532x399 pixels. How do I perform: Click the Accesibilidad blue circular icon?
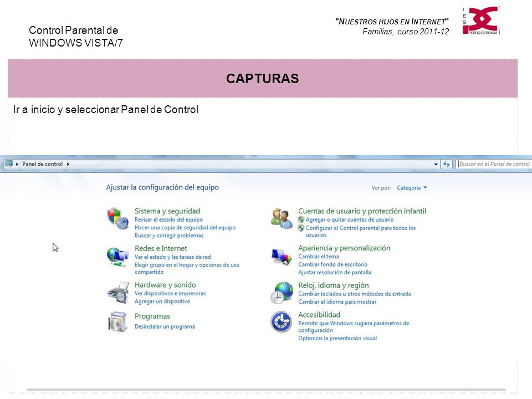pyautogui.click(x=282, y=321)
